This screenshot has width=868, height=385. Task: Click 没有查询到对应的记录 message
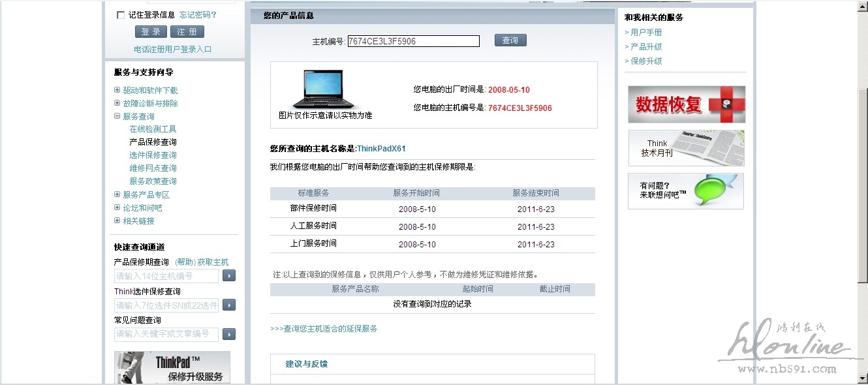pyautogui.click(x=432, y=304)
